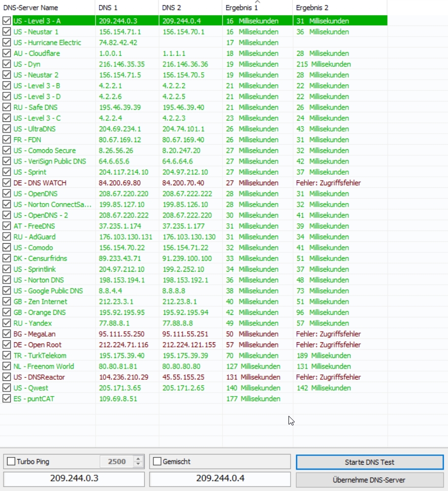
Task: Select the US - Neustar 2 row name
Action: coord(36,75)
